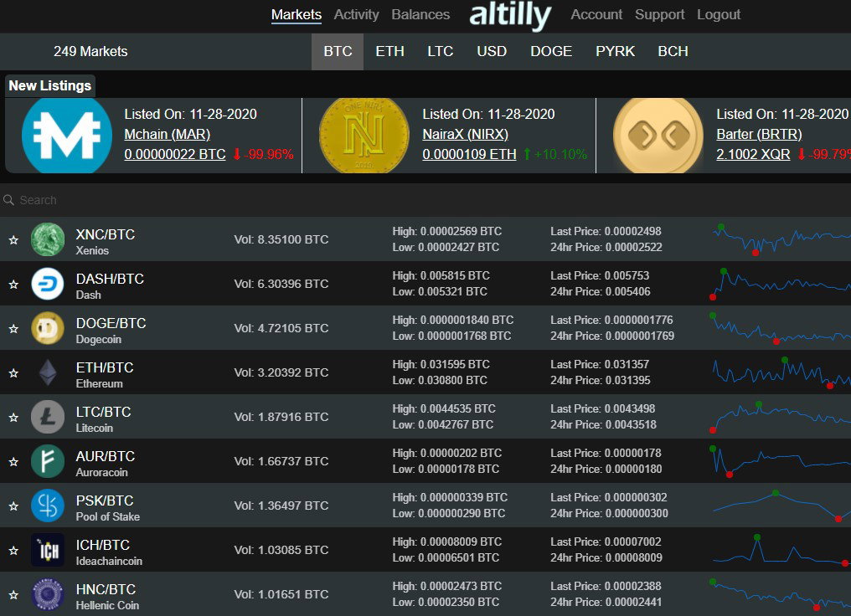Open the Barter (BRTR) listing link
The height and width of the screenshot is (616, 851).
(759, 134)
